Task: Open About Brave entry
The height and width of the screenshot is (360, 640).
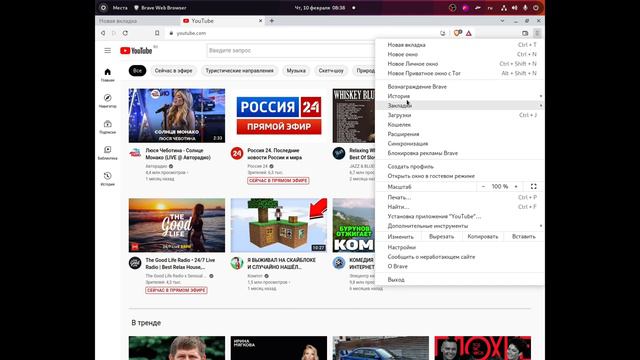Action: point(460,266)
